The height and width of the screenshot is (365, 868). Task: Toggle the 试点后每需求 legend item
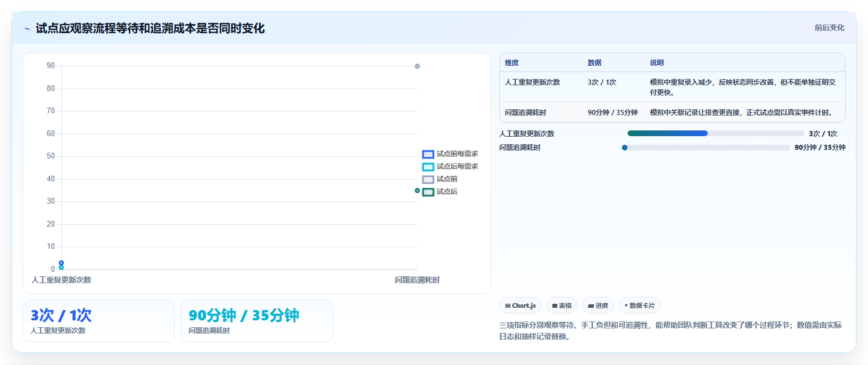(450, 166)
